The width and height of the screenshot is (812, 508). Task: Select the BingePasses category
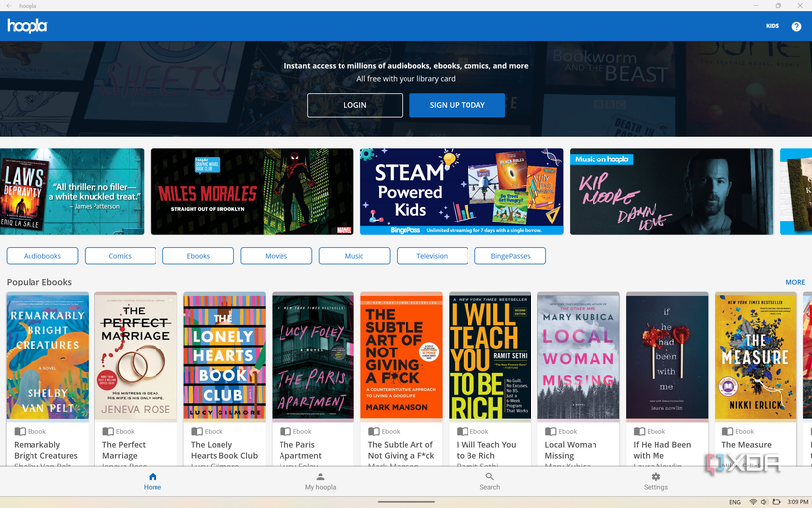(510, 256)
